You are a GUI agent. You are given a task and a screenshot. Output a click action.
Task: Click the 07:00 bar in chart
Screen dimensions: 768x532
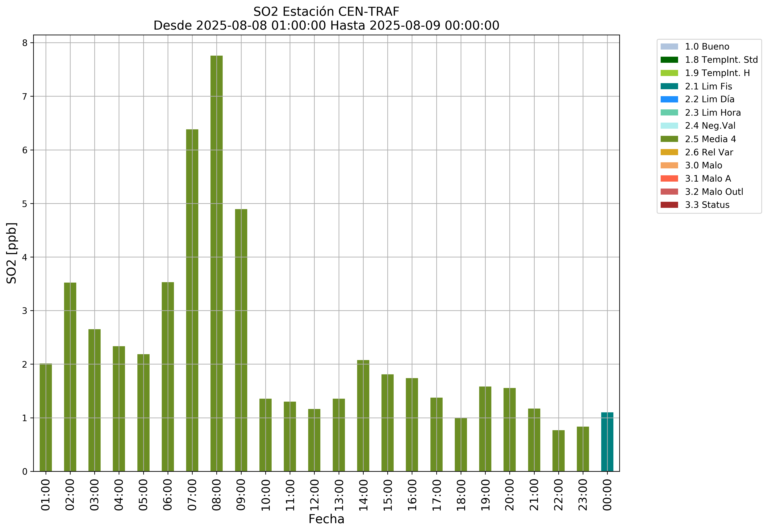point(192,300)
